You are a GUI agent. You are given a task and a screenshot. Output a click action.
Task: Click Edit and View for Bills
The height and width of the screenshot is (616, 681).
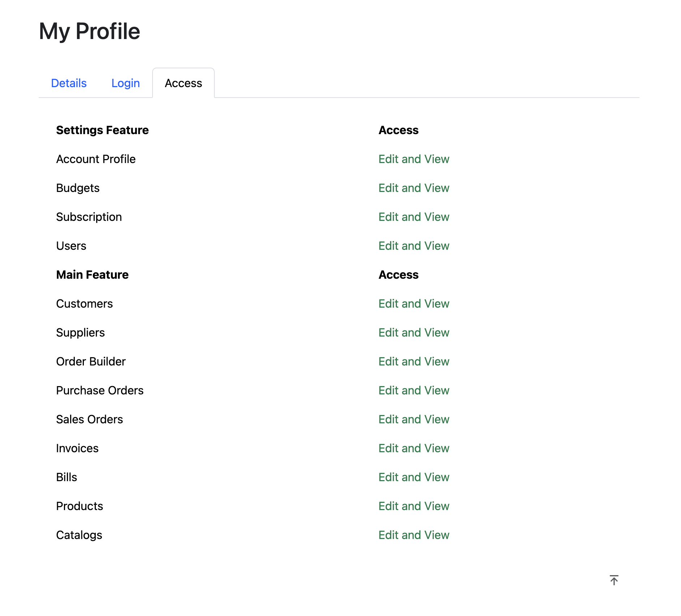414,477
